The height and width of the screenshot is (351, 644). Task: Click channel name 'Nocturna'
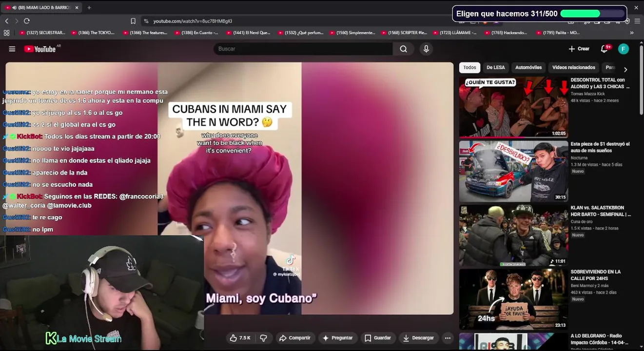click(x=579, y=158)
